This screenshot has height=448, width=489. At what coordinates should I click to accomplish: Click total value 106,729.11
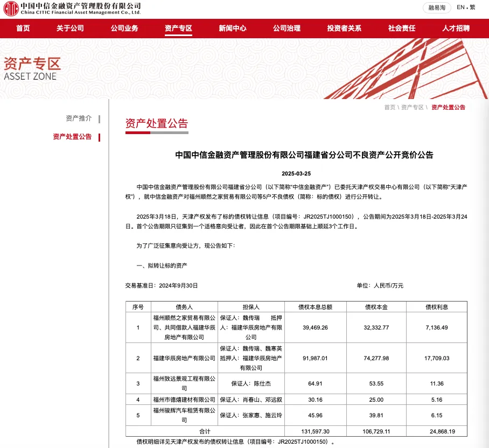376,431
